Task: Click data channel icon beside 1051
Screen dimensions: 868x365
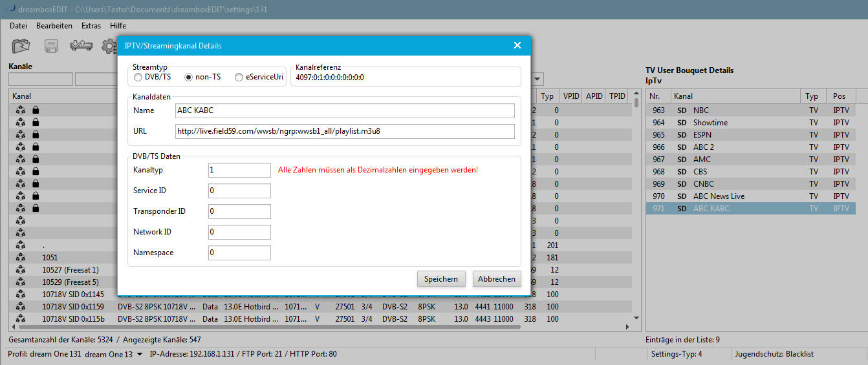Action: [21, 258]
